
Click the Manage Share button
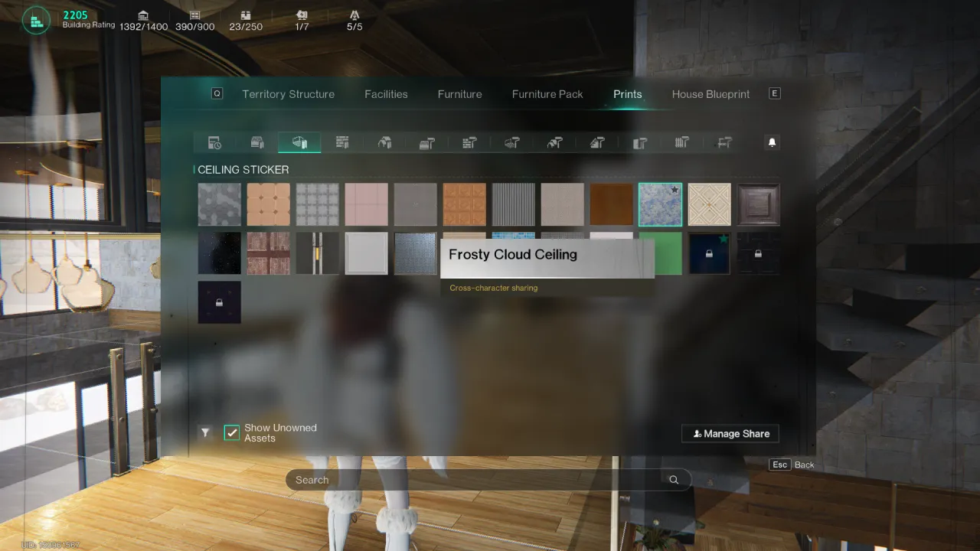pyautogui.click(x=730, y=434)
